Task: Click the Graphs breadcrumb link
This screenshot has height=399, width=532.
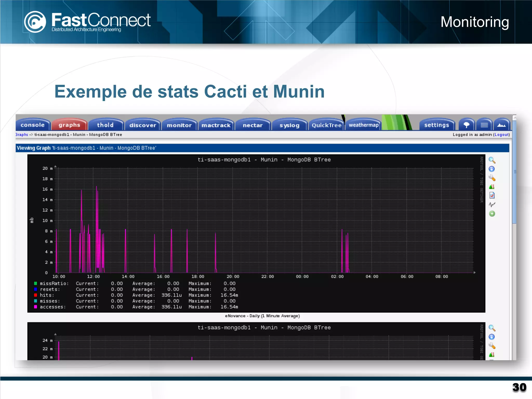Action: pyautogui.click(x=22, y=135)
